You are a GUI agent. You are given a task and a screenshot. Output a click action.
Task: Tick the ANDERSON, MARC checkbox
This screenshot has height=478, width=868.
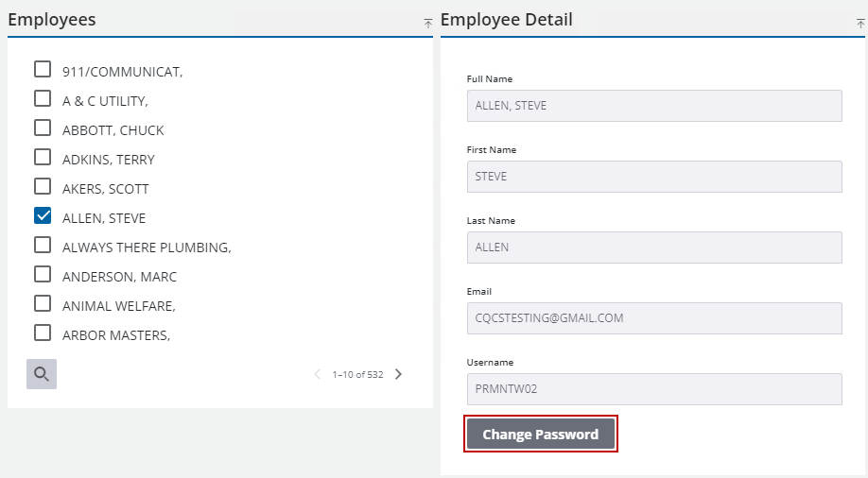(x=43, y=274)
